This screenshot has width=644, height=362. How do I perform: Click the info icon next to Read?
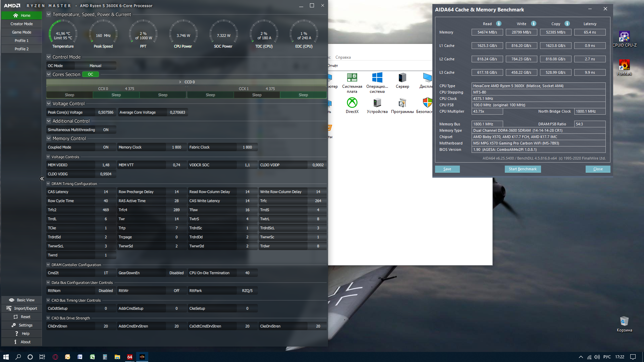499,23
